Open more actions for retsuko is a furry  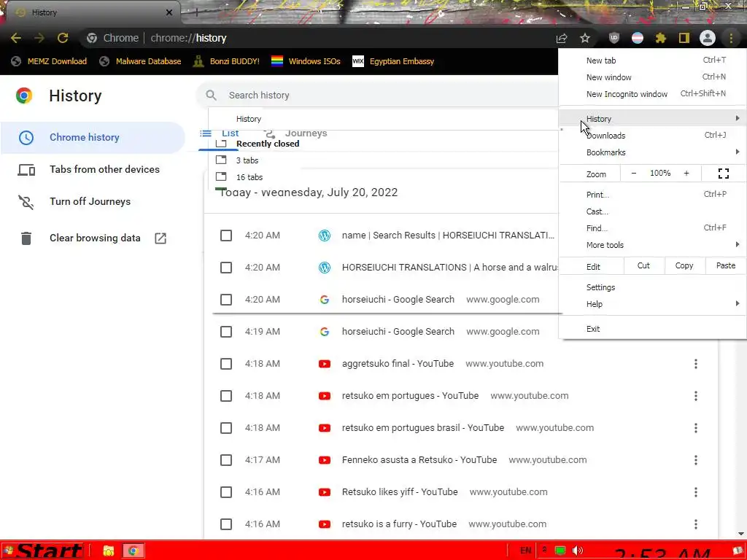[x=695, y=524]
